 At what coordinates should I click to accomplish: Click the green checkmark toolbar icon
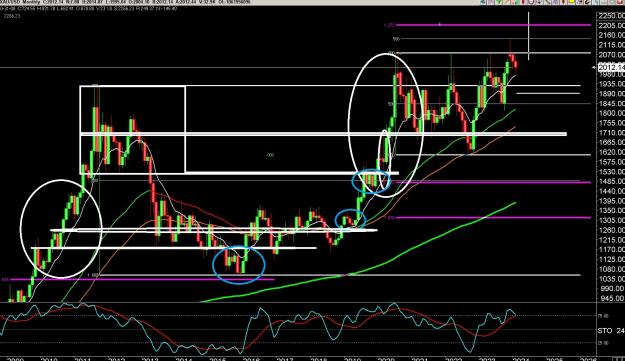[x=499, y=2]
